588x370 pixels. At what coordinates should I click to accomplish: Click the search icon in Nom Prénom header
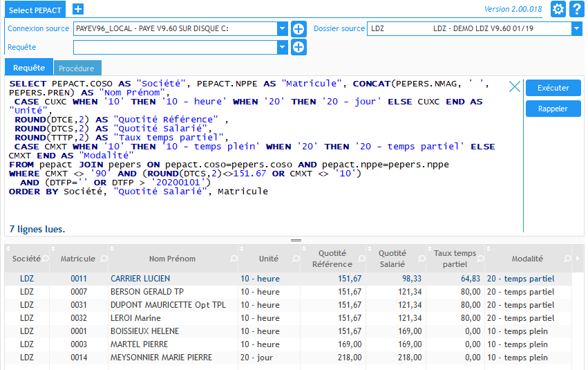click(233, 259)
